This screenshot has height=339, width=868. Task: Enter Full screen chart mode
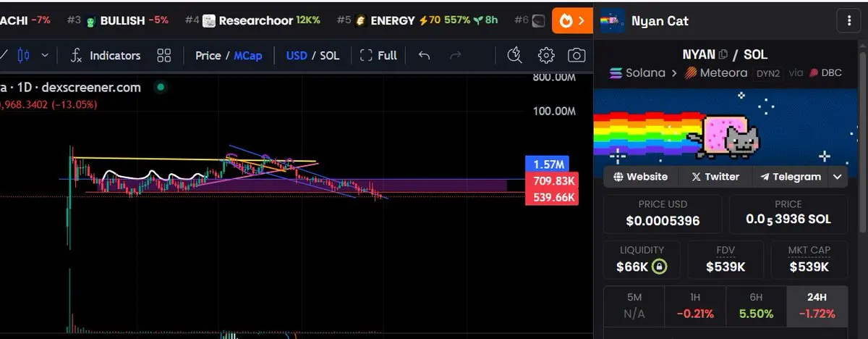coord(378,55)
